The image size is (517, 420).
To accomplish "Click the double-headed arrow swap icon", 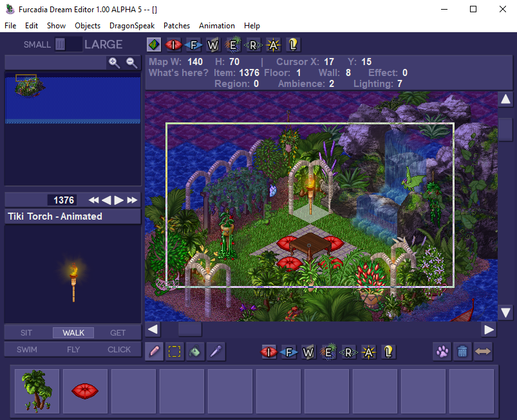I will [x=483, y=351].
